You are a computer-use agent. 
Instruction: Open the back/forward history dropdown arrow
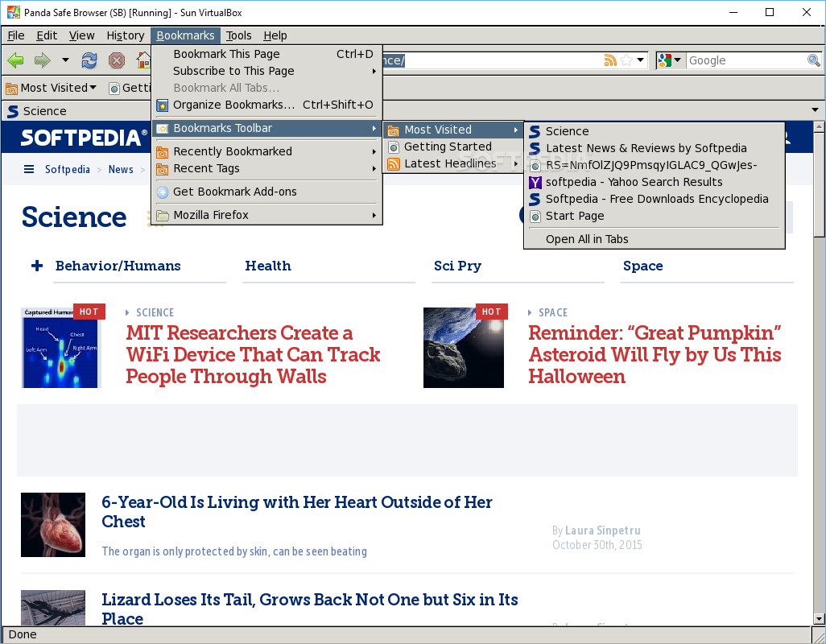click(x=65, y=60)
